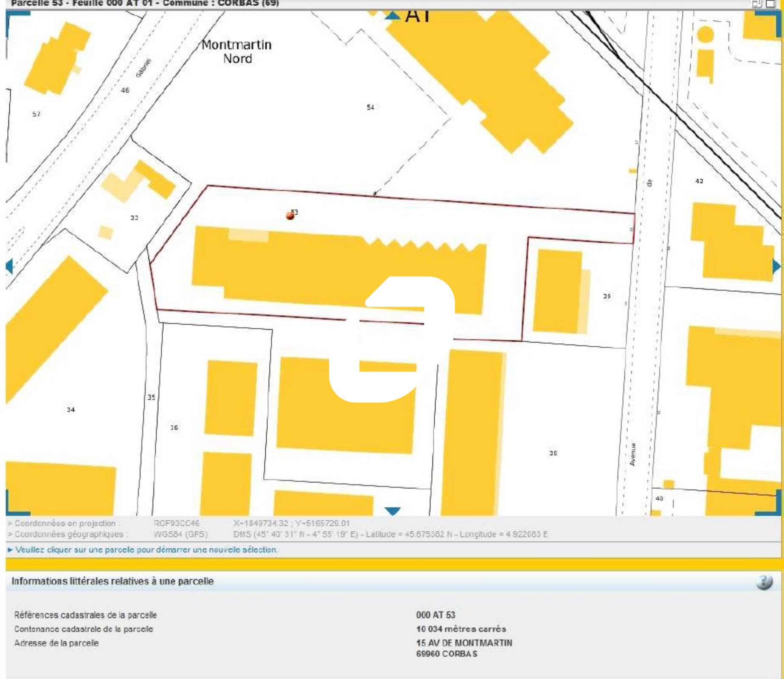Pan the map west with left arrow
Screen dimensions: 784x679
10,267
